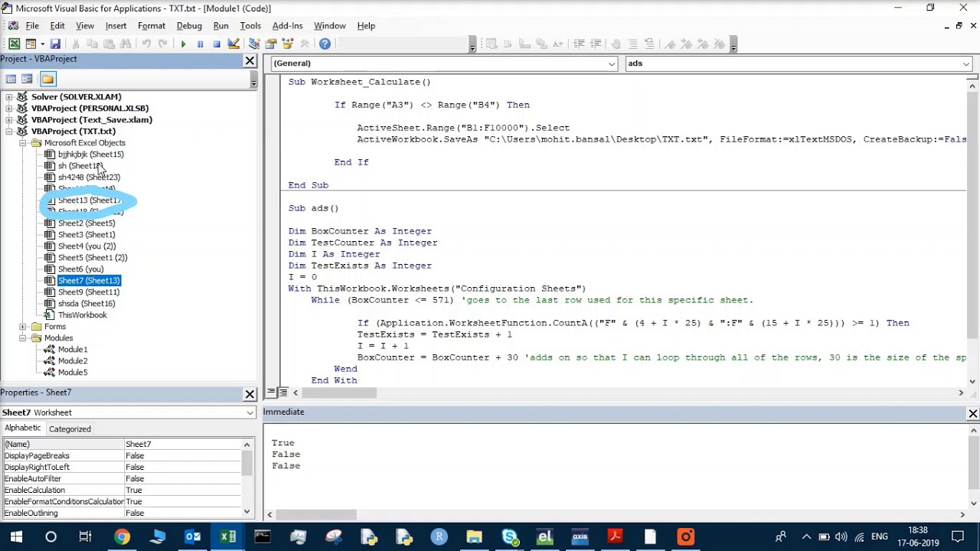
Task: Open File Explorer folder icon in taskbar
Action: [474, 537]
